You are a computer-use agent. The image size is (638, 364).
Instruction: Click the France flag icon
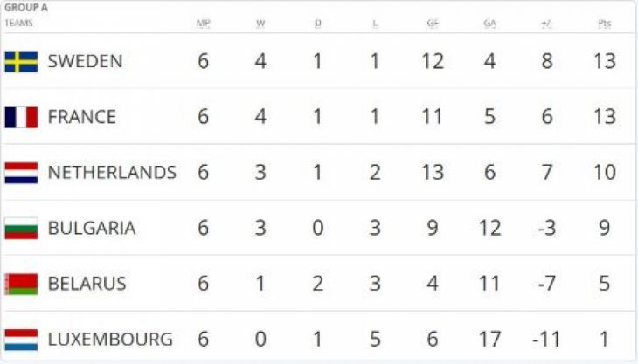pos(21,117)
